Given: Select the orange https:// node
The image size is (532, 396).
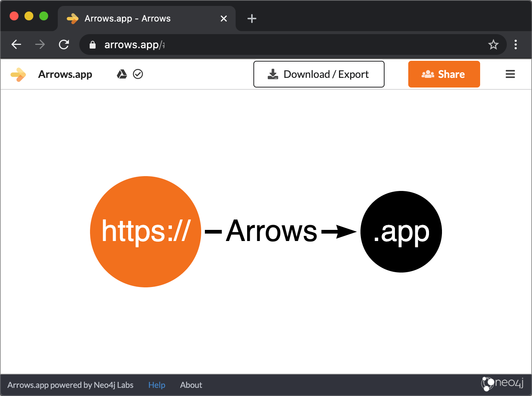Looking at the screenshot, I should [x=146, y=232].
